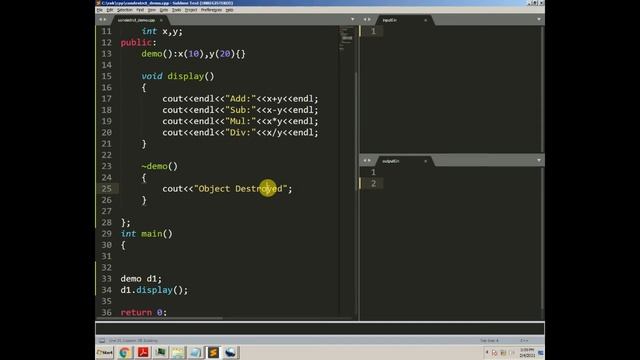Image resolution: width=640 pixels, height=360 pixels.
Task: Click the "void display()" declaration
Action: 178,76
